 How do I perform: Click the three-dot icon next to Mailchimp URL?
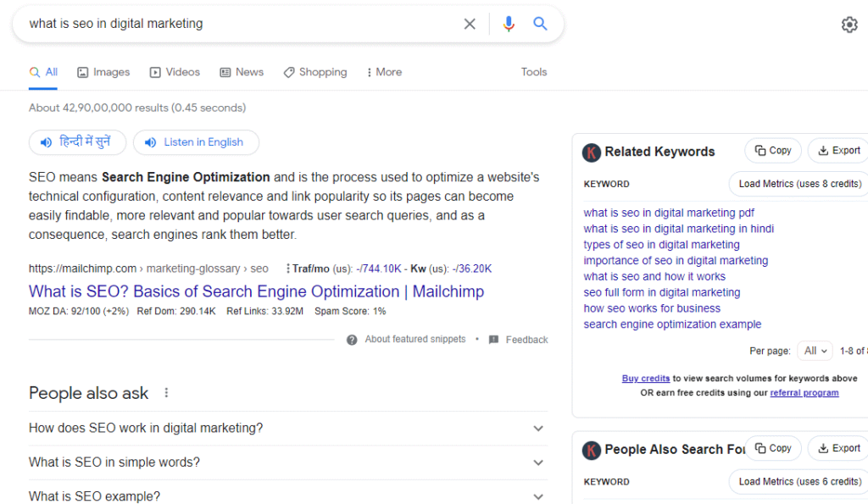point(288,269)
